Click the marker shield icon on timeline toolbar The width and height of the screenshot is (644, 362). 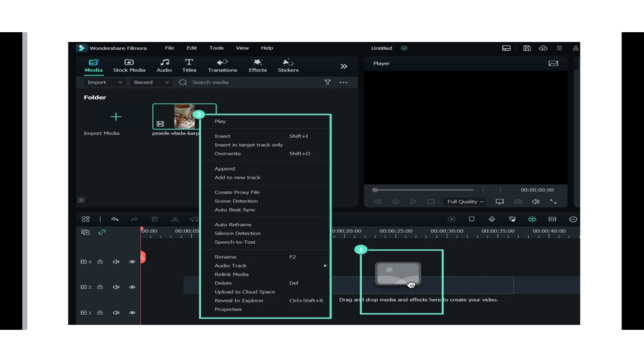(471, 219)
